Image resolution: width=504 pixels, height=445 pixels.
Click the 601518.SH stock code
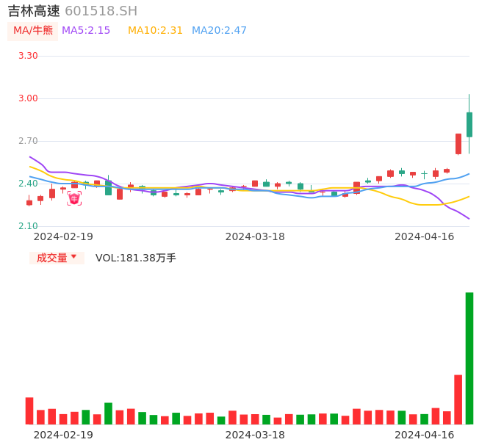coord(101,11)
